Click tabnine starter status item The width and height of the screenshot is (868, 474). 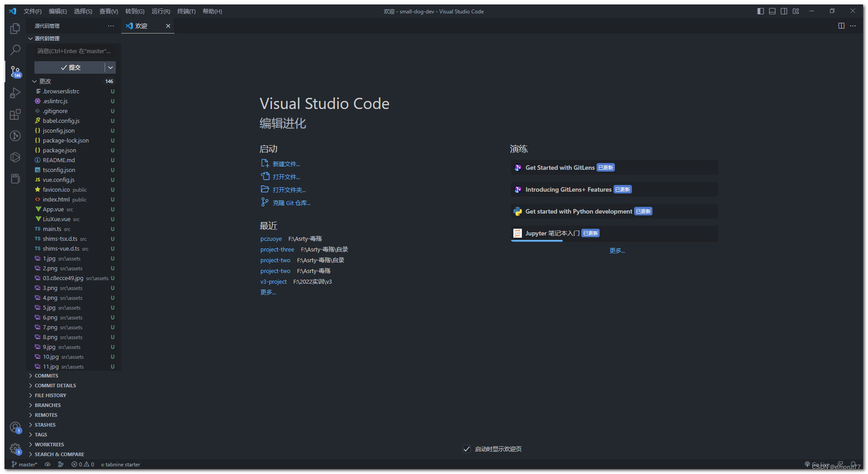coord(121,465)
